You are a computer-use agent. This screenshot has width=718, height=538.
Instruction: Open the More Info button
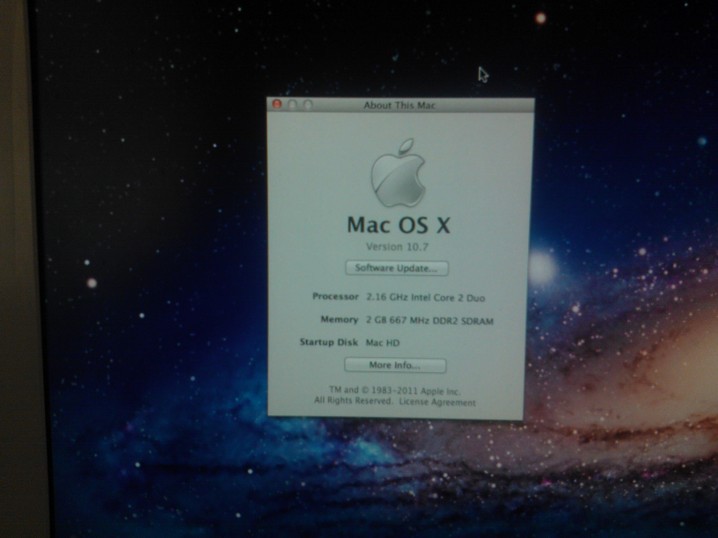pyautogui.click(x=395, y=365)
